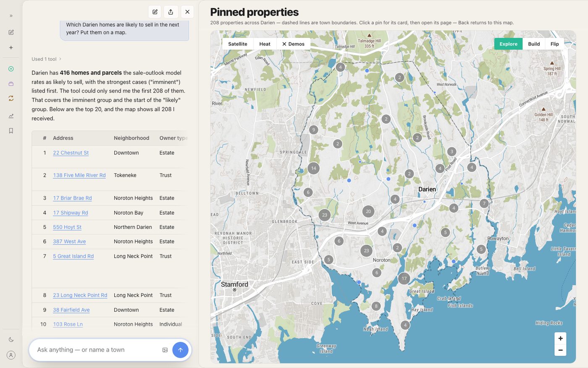The height and width of the screenshot is (368, 588).
Task: Click the 'Address' column header
Action: (63, 138)
